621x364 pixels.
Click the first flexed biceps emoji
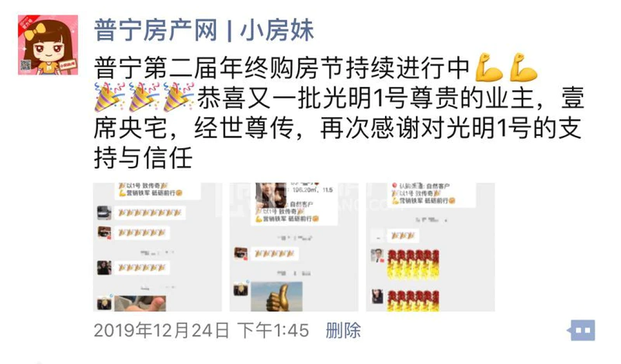(489, 68)
